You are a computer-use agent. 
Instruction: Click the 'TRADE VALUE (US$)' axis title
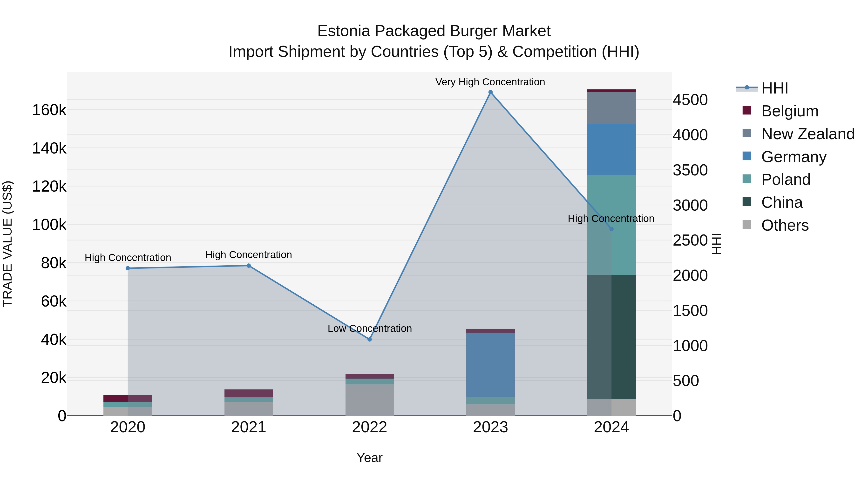coord(7,244)
